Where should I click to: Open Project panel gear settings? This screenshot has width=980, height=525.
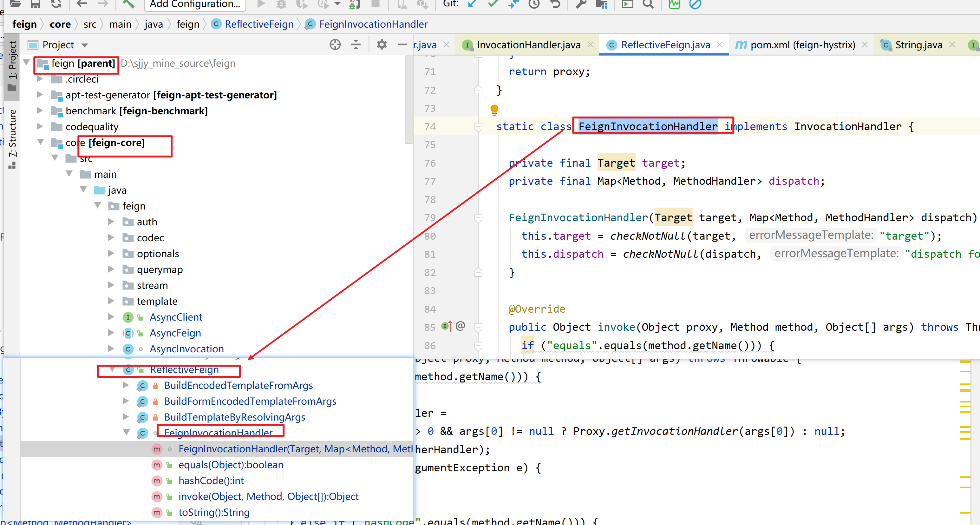click(381, 45)
